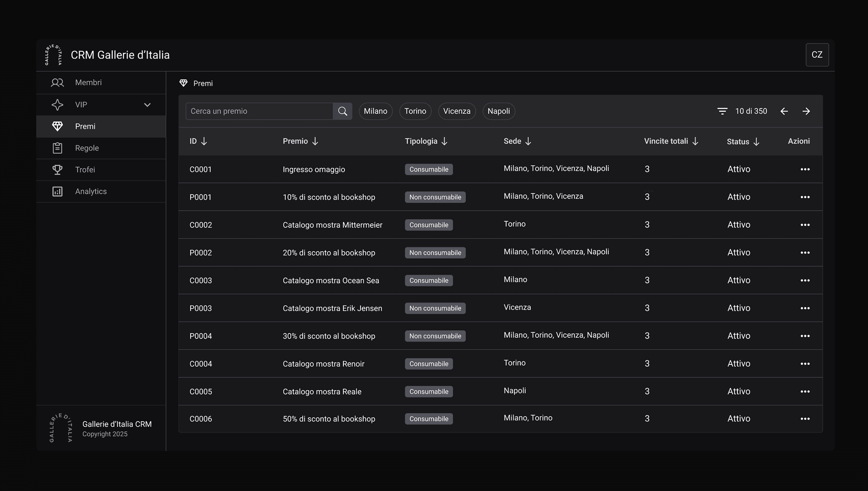Viewport: 868px width, 491px height.
Task: Toggle the Vicenza location filter chip
Action: pos(457,111)
